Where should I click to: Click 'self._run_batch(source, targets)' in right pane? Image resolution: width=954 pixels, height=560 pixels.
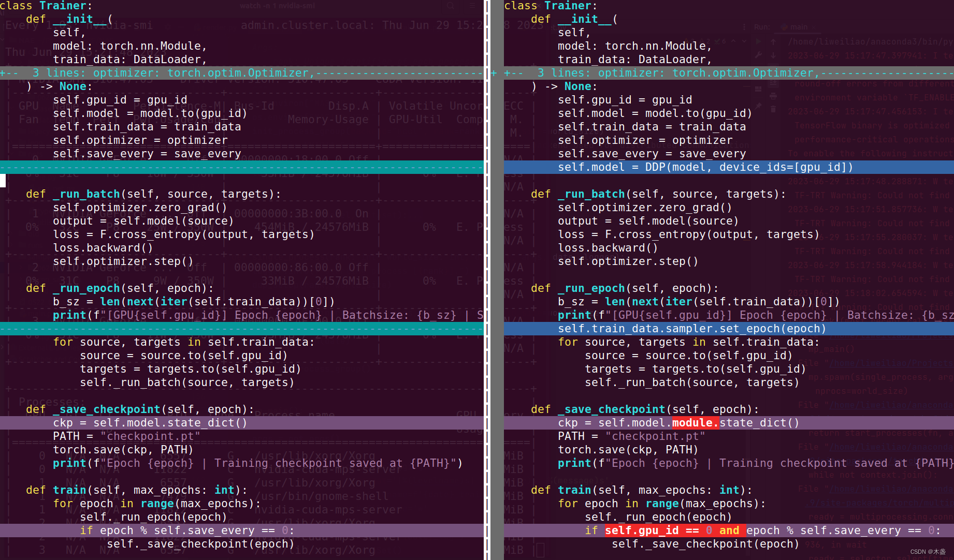[692, 382]
